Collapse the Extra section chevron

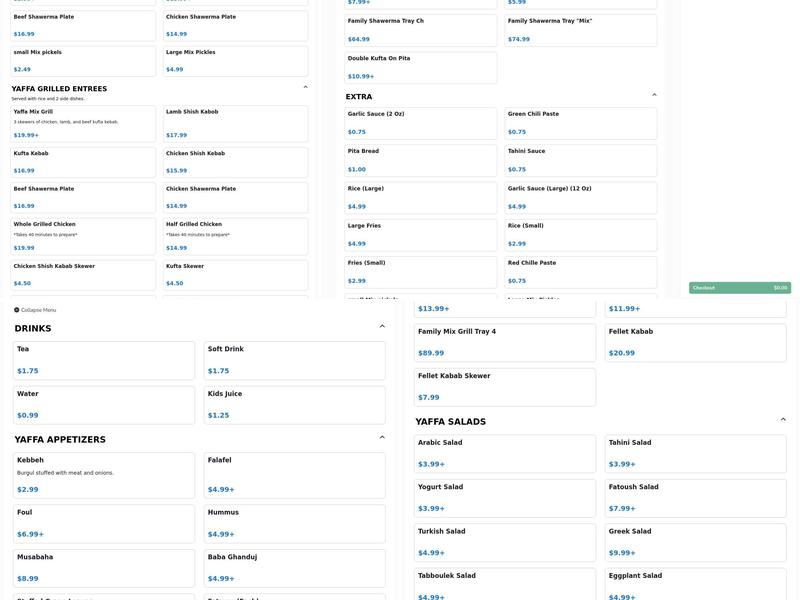(654, 96)
